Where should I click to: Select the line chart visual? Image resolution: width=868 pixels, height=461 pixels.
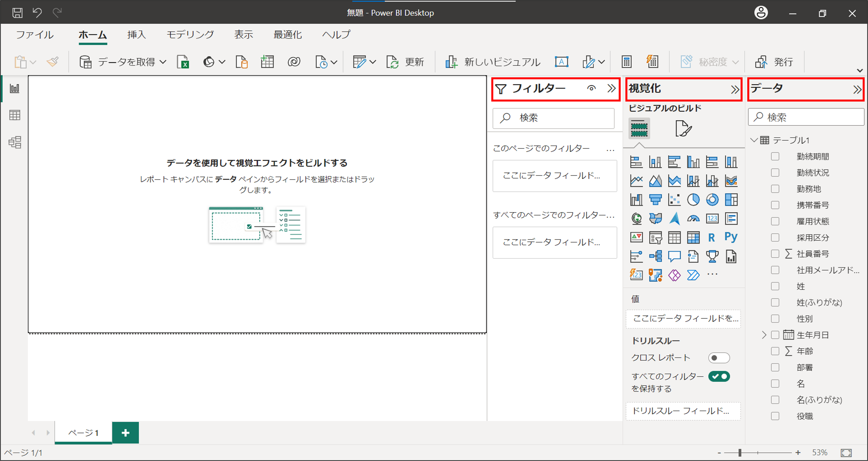pos(636,181)
